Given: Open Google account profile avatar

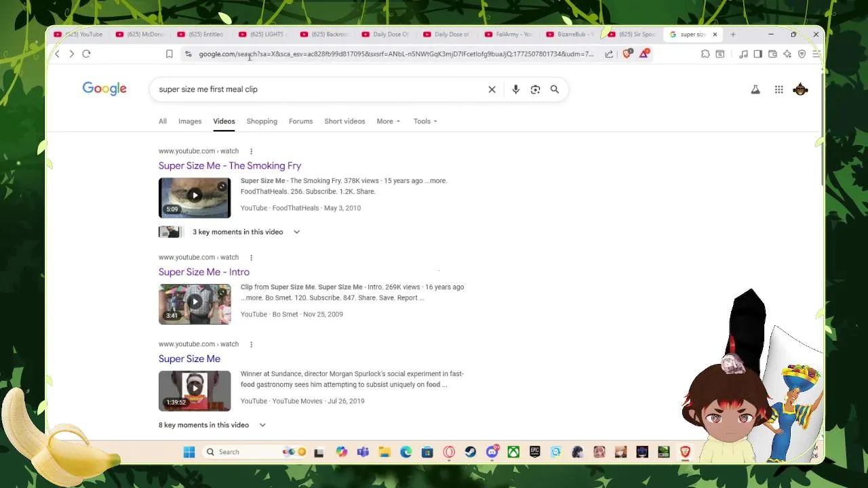Looking at the screenshot, I should pos(801,89).
